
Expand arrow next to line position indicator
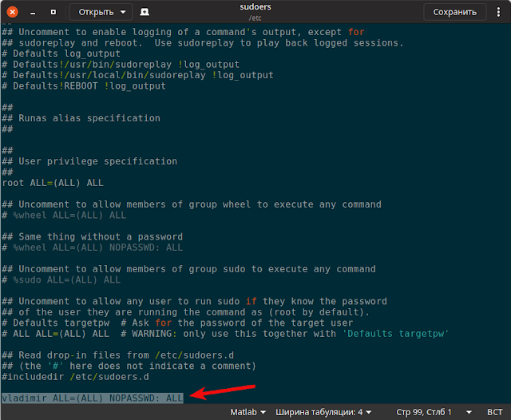pyautogui.click(x=469, y=412)
